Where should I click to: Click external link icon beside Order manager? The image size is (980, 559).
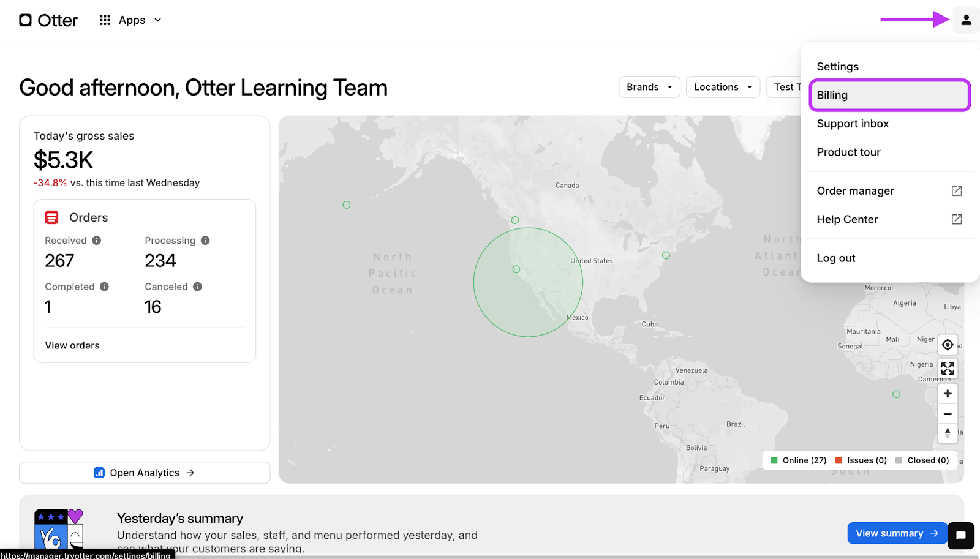coord(957,191)
